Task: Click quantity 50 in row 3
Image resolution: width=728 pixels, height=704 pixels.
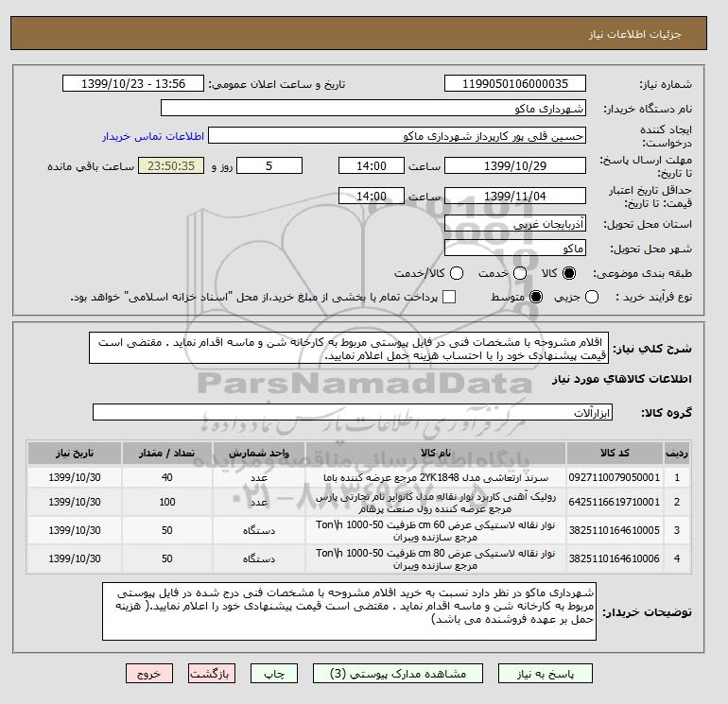Action: click(x=167, y=530)
